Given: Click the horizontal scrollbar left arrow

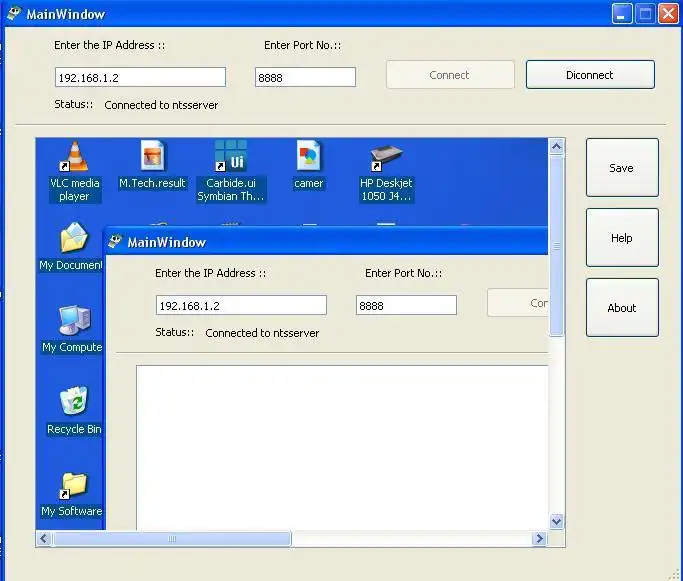Looking at the screenshot, I should 44,539.
